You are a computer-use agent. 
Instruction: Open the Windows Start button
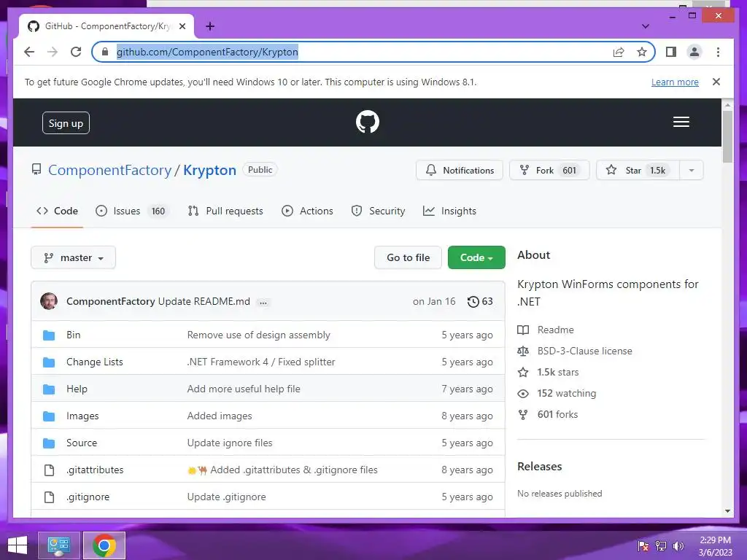pyautogui.click(x=18, y=545)
